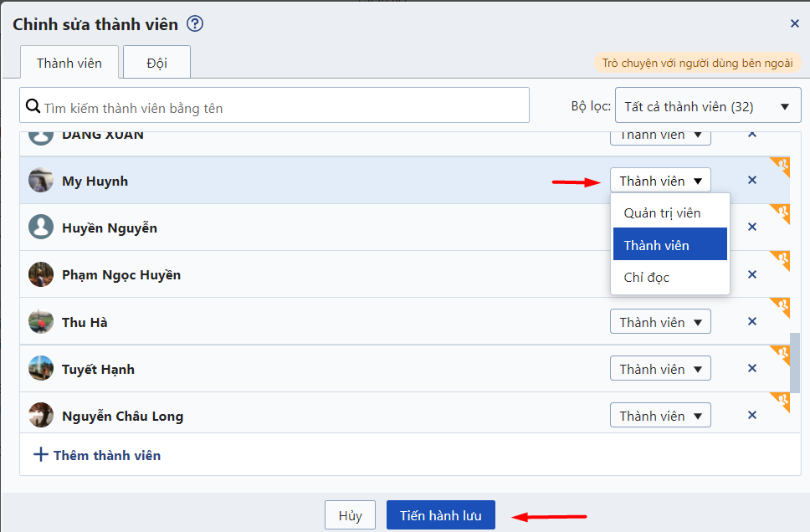Open the Tất cả thành viên (32) filter dropdown
810x532 pixels.
point(708,105)
